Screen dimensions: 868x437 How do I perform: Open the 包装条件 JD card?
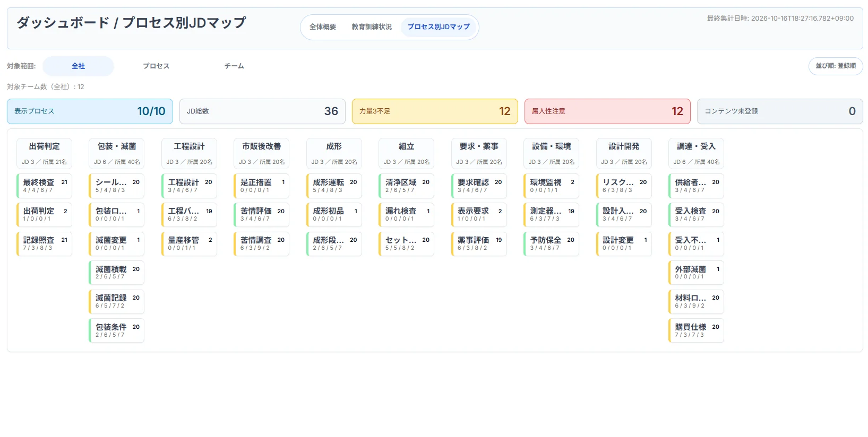tap(117, 331)
